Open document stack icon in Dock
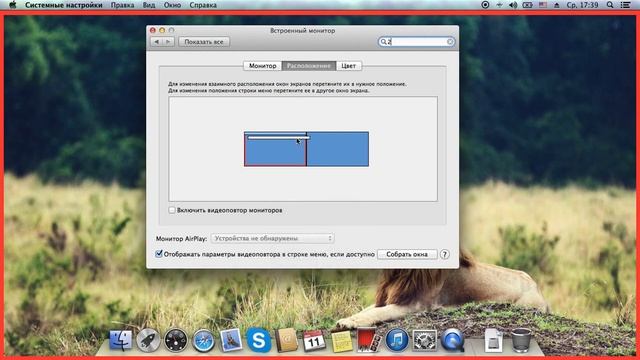Viewport: 640px width, 360px height. (493, 340)
